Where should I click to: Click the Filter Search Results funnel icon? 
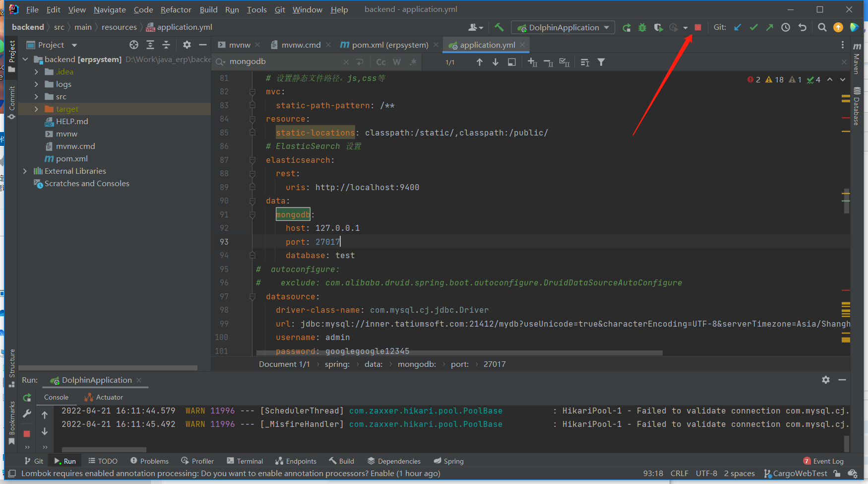coord(601,63)
